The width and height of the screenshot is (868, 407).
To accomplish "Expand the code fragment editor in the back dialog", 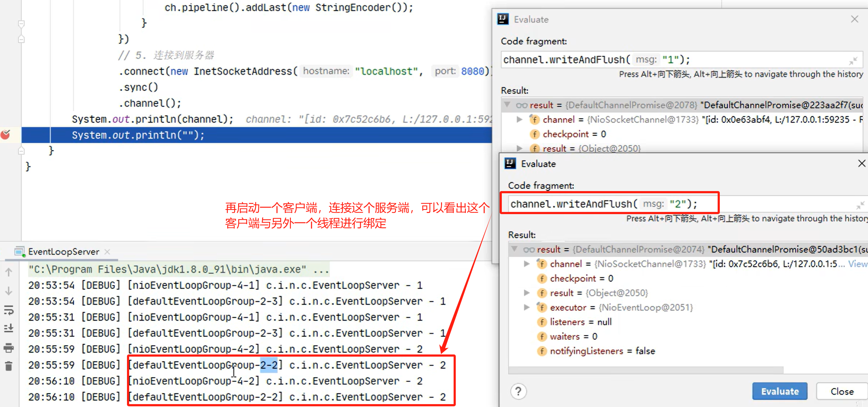I will point(853,61).
